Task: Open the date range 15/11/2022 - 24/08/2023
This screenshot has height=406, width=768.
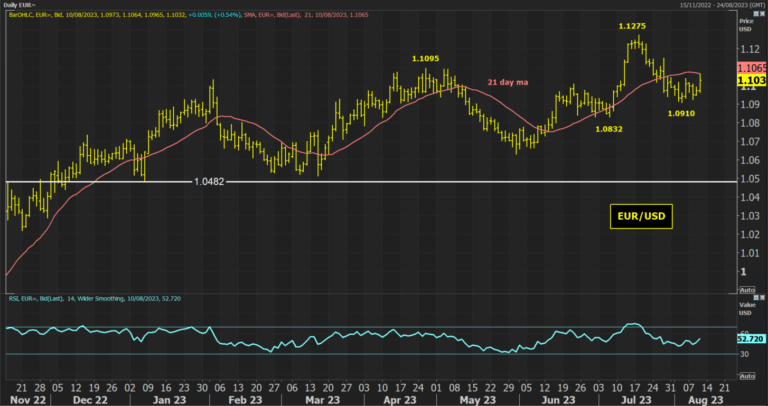Action: click(x=722, y=4)
